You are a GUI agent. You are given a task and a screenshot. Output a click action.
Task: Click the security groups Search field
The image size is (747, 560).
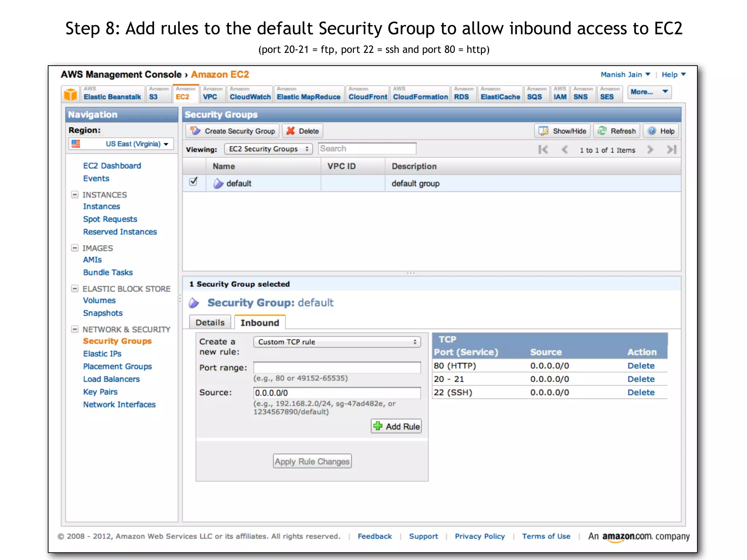tap(367, 149)
